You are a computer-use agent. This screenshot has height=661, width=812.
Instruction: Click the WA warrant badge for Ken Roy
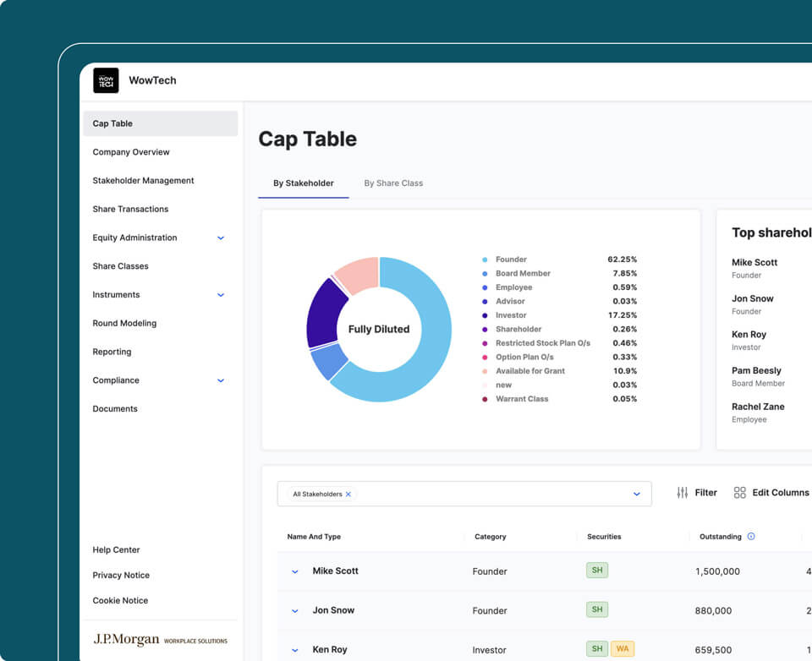pos(623,648)
